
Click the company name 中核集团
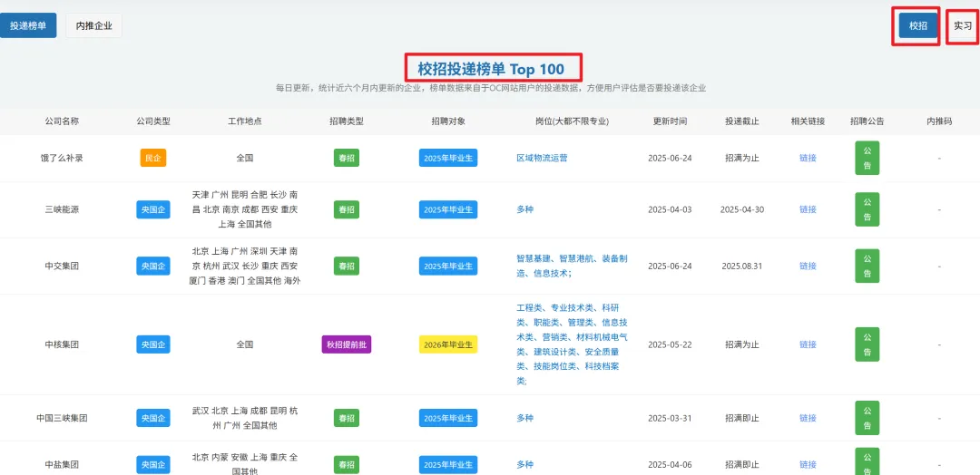tap(62, 344)
